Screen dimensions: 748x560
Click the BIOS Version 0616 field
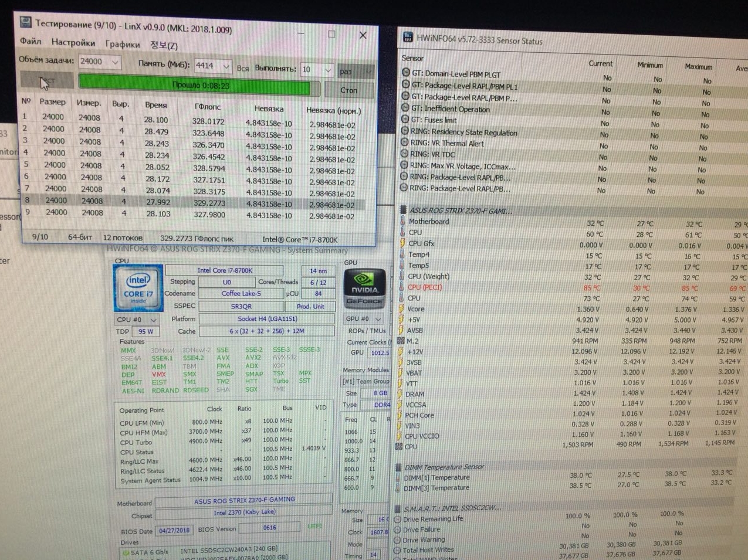tap(269, 528)
